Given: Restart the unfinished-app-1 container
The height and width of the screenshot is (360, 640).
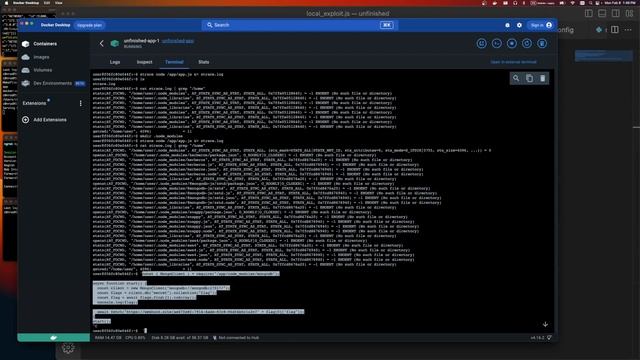Looking at the screenshot, I should [x=527, y=43].
